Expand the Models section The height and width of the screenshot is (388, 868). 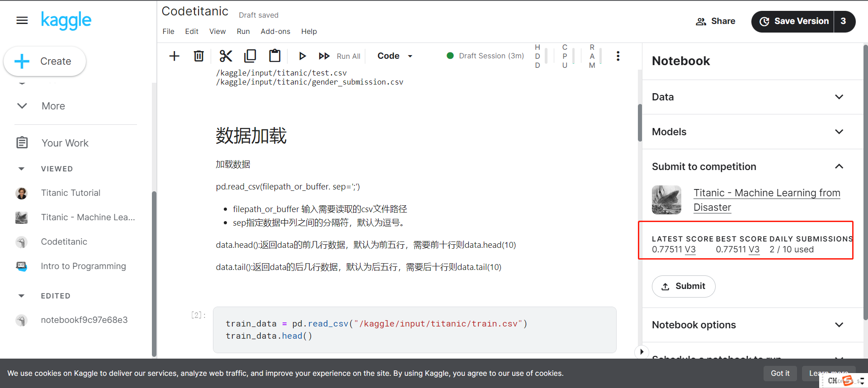point(753,132)
